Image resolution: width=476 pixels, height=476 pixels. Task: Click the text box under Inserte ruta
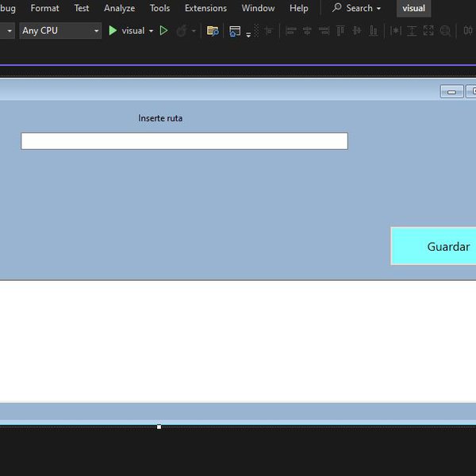click(x=184, y=141)
